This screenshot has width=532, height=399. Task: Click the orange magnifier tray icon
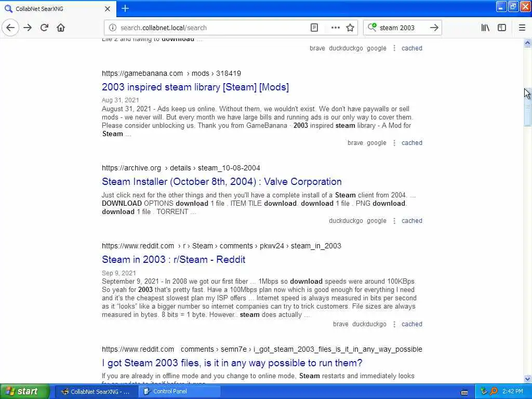(x=494, y=392)
